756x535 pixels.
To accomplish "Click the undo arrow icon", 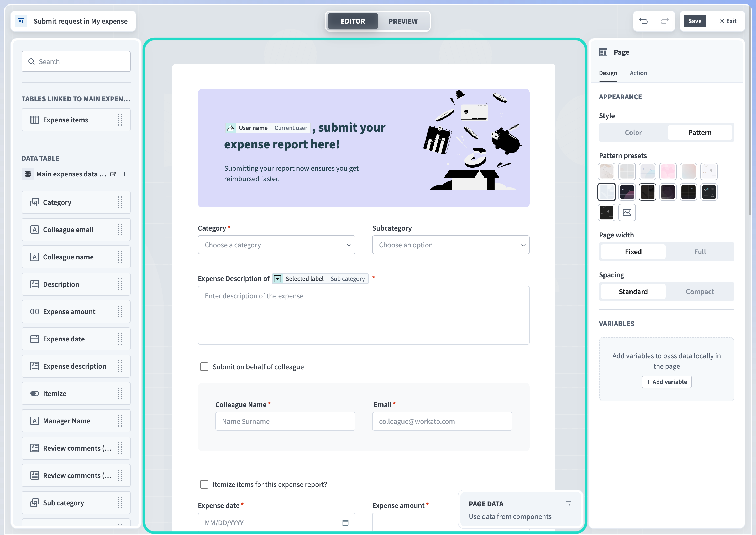I will click(643, 21).
